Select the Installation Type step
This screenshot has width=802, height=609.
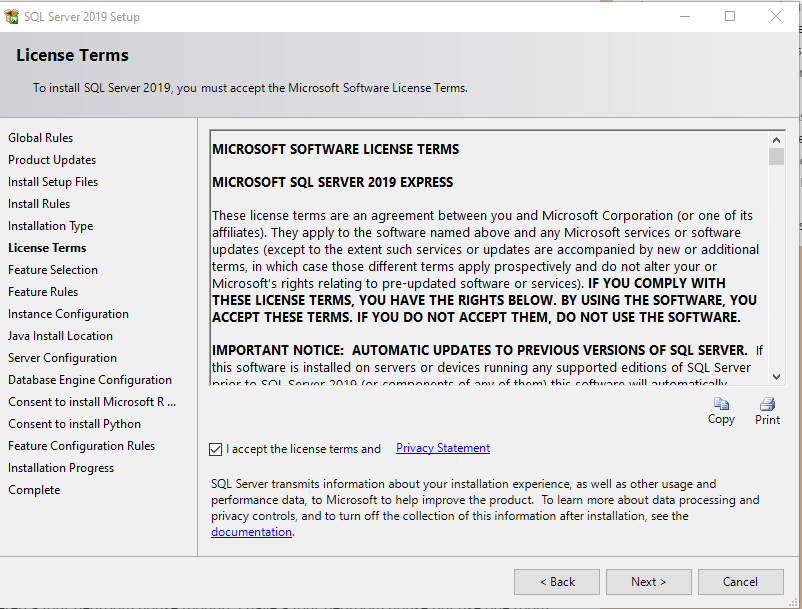(51, 225)
